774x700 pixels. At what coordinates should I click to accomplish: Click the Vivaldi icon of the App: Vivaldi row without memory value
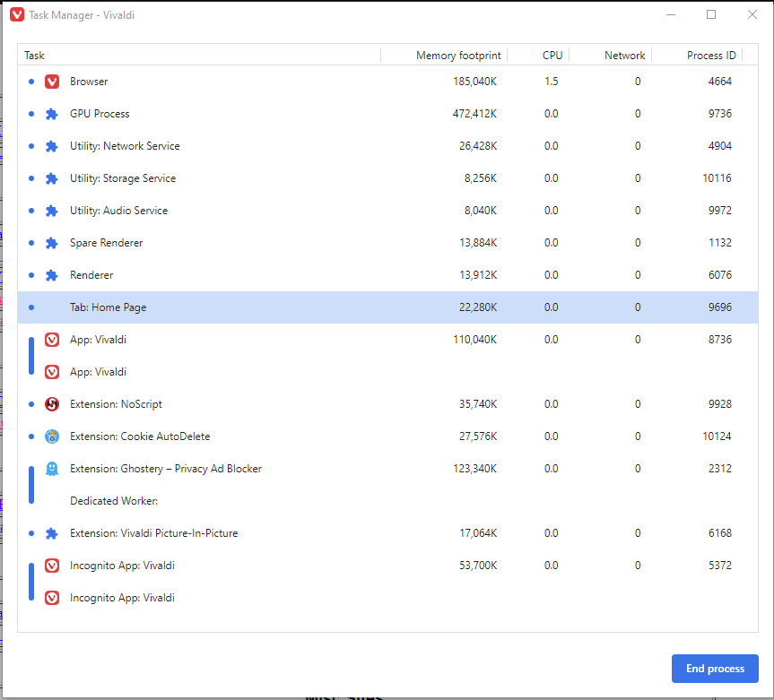[52, 372]
